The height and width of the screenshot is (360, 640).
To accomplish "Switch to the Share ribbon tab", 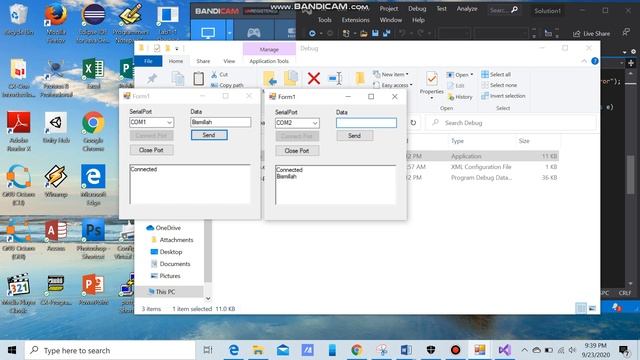I will tap(203, 61).
